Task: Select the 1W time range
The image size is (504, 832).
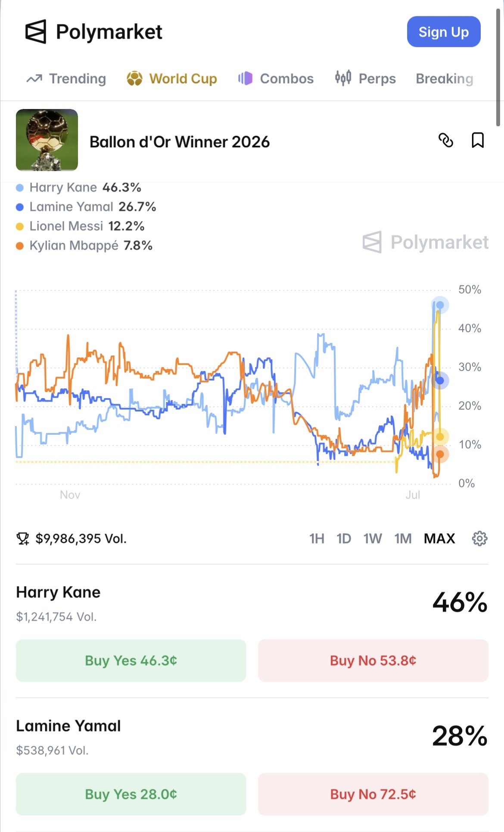Action: (373, 539)
